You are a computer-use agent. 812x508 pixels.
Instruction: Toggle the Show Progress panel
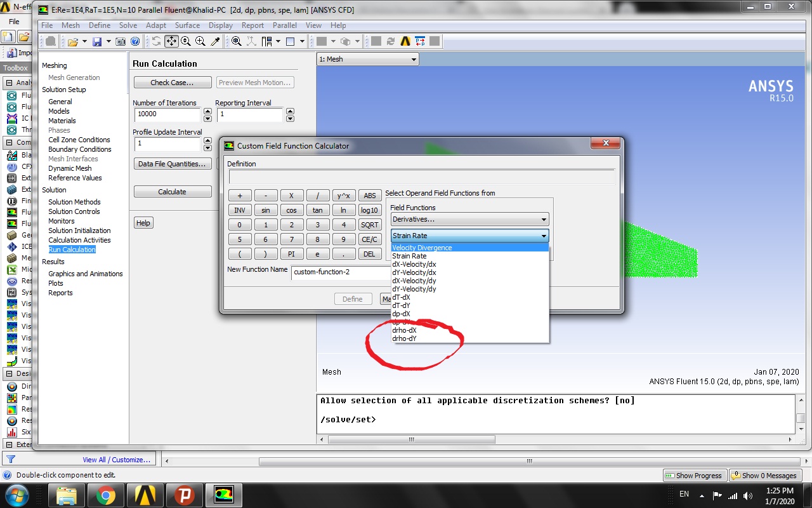694,475
